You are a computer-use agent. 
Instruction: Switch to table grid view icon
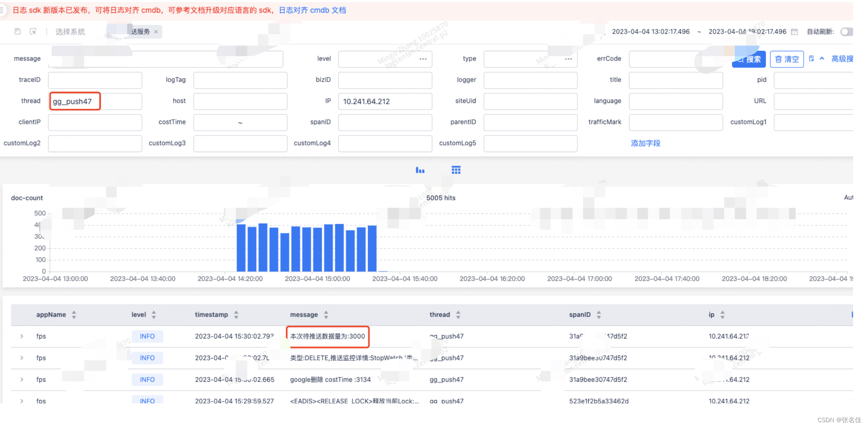456,170
